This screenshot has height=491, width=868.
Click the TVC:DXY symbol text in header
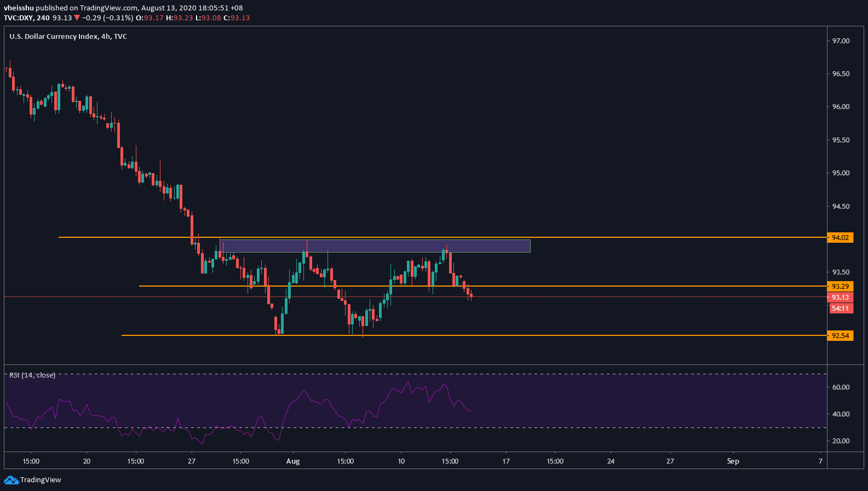click(18, 18)
